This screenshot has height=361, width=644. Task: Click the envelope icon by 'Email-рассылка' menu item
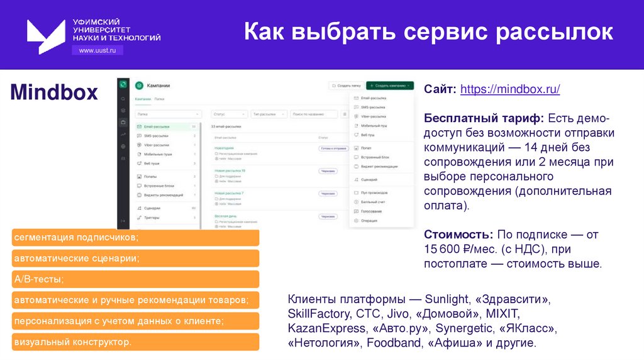(x=356, y=98)
